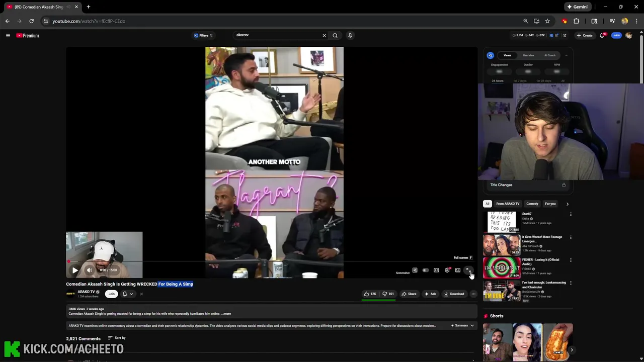
Task: Filter suggestions by the Comedy chip
Action: tap(532, 204)
